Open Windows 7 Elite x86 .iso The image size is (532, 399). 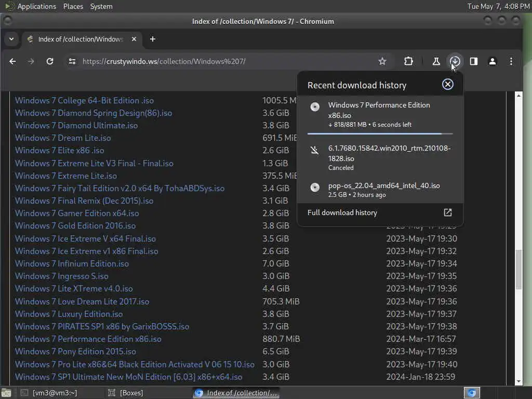pos(59,150)
